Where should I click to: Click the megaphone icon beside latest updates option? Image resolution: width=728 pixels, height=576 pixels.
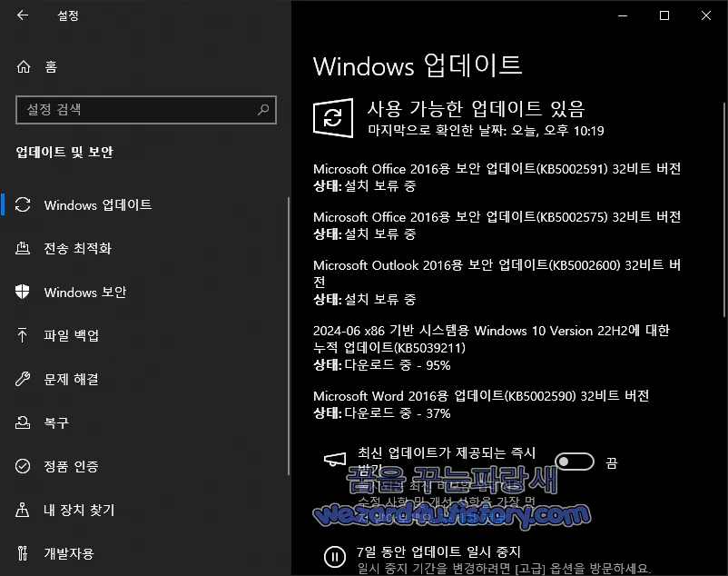(335, 460)
